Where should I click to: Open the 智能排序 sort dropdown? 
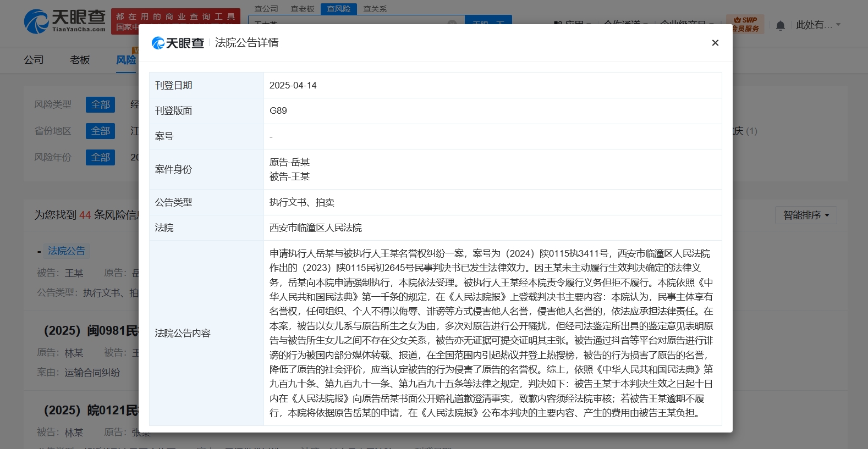click(x=806, y=215)
